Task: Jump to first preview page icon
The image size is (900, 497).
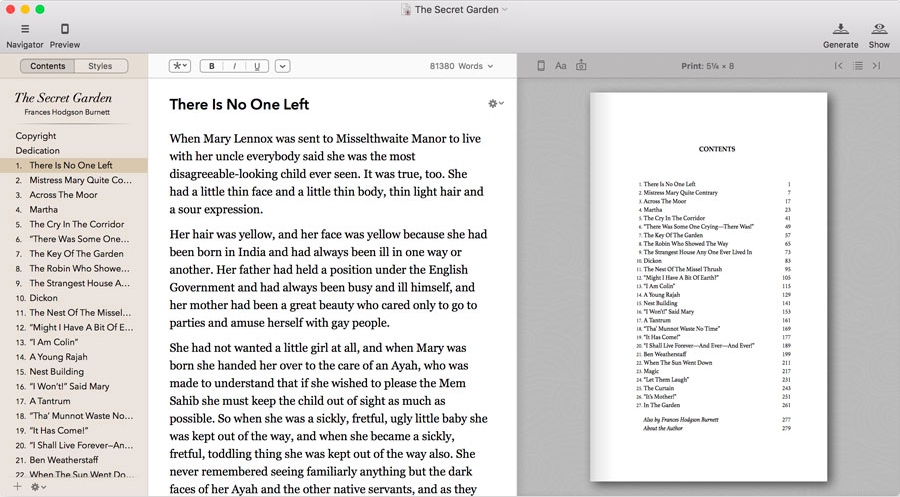Action: [839, 66]
